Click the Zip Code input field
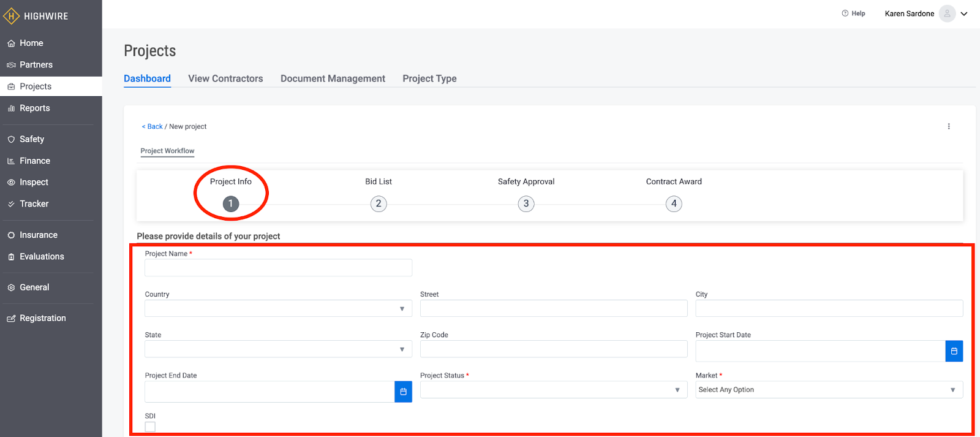The width and height of the screenshot is (980, 437). [554, 349]
